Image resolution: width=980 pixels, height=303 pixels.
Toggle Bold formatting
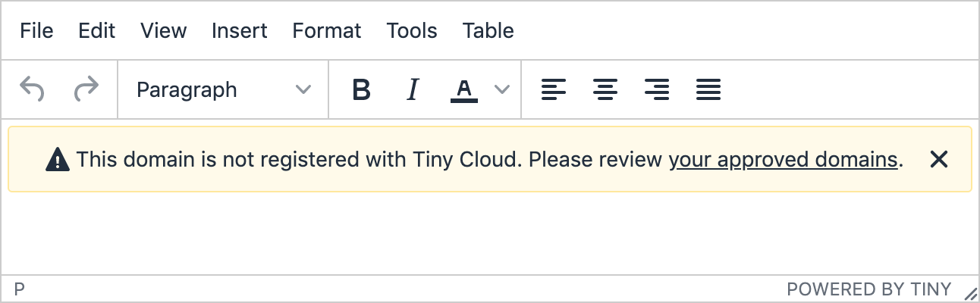pos(362,89)
